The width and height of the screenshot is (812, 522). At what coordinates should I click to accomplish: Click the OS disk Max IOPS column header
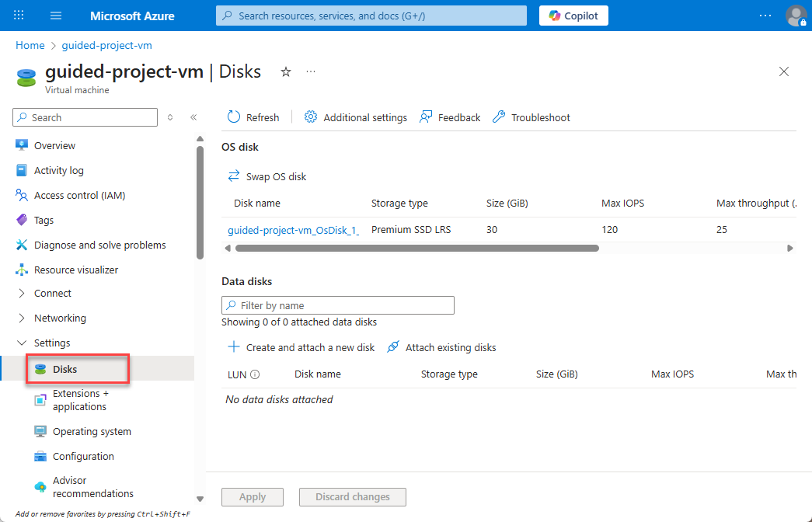pos(622,204)
